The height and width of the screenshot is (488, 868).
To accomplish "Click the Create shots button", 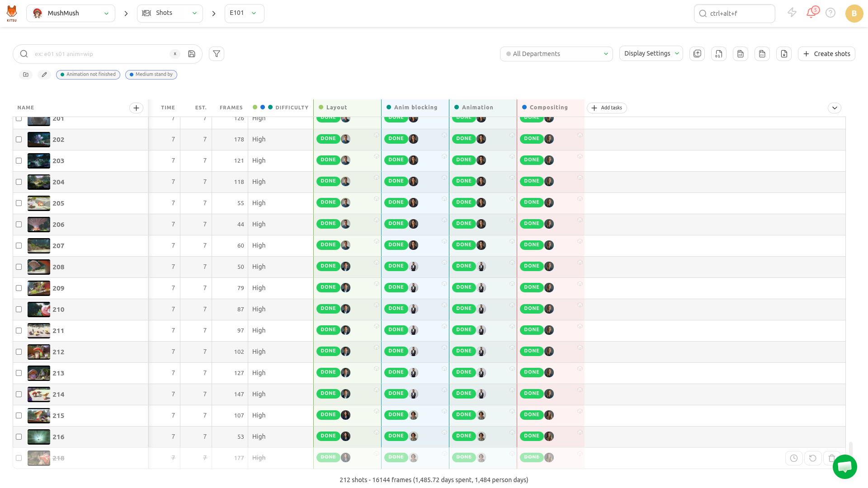I will pyautogui.click(x=826, y=54).
